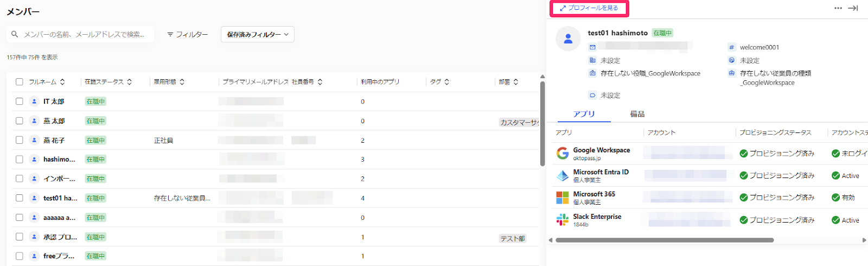Click the scroll-left arrow of apps table

(x=551, y=240)
